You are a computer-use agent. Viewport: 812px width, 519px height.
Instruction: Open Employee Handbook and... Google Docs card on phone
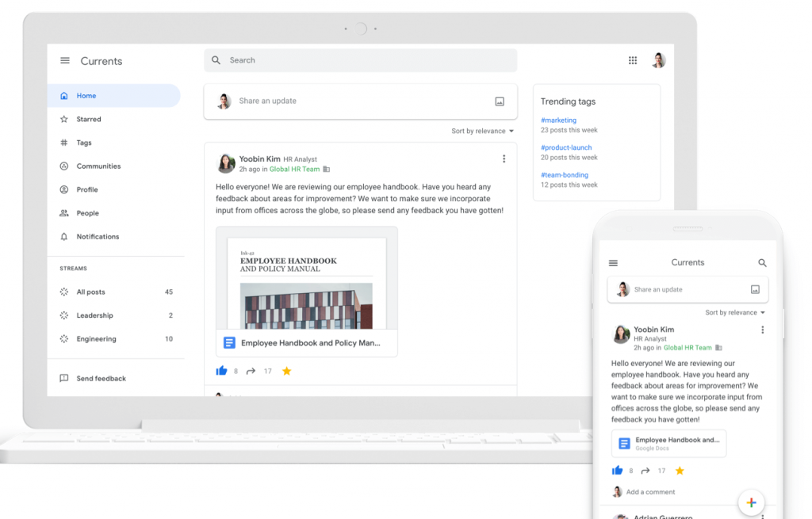coord(668,444)
